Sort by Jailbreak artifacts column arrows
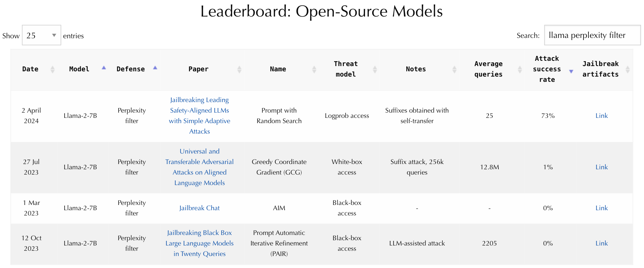Image resolution: width=644 pixels, height=268 pixels. (627, 69)
